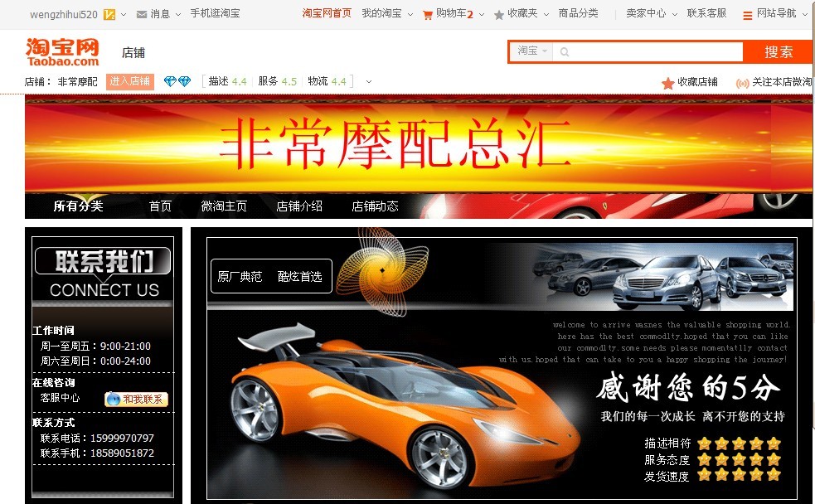
Task: Click the 进入店铺 button
Action: [130, 81]
